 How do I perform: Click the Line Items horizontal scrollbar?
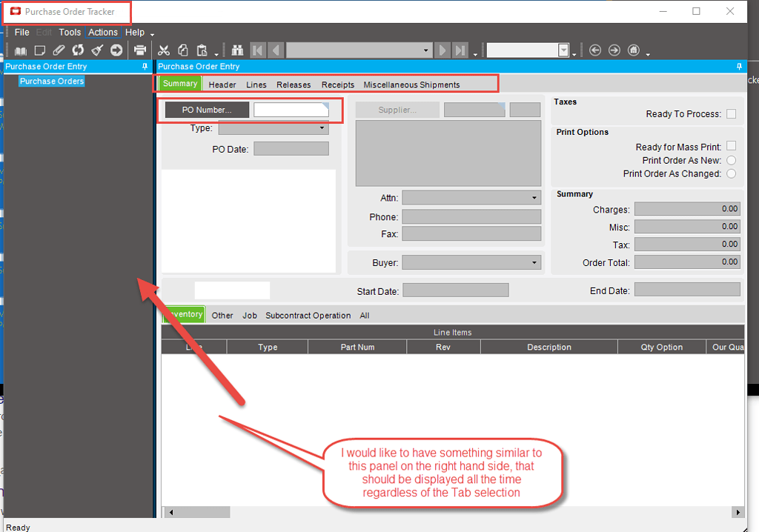(196, 511)
